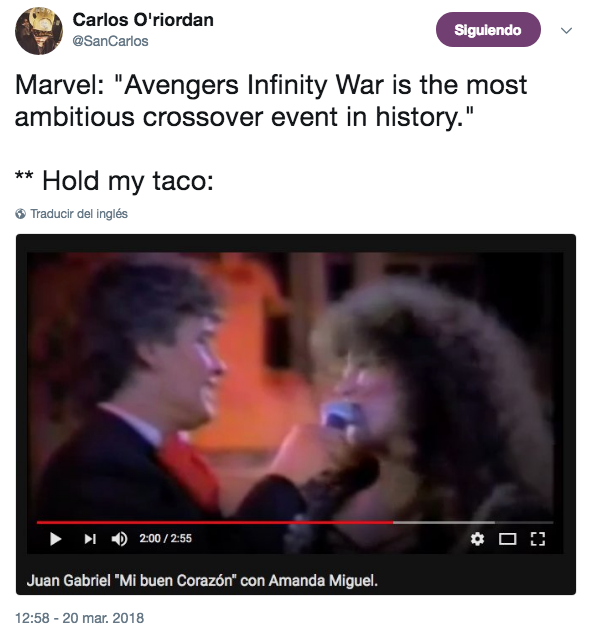
Task: Click Carlos O'riordan display name
Action: pyautogui.click(x=143, y=20)
